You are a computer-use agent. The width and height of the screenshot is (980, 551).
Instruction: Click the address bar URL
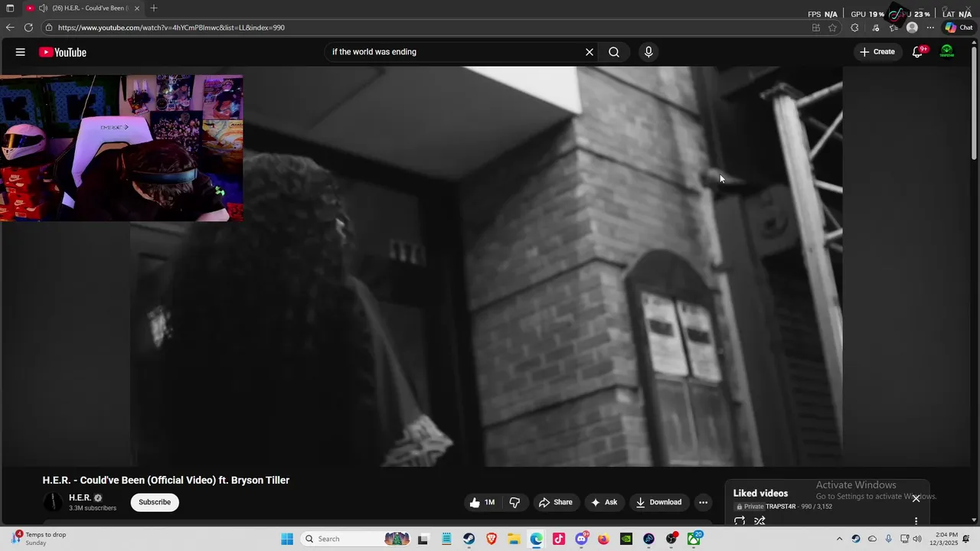(x=171, y=28)
